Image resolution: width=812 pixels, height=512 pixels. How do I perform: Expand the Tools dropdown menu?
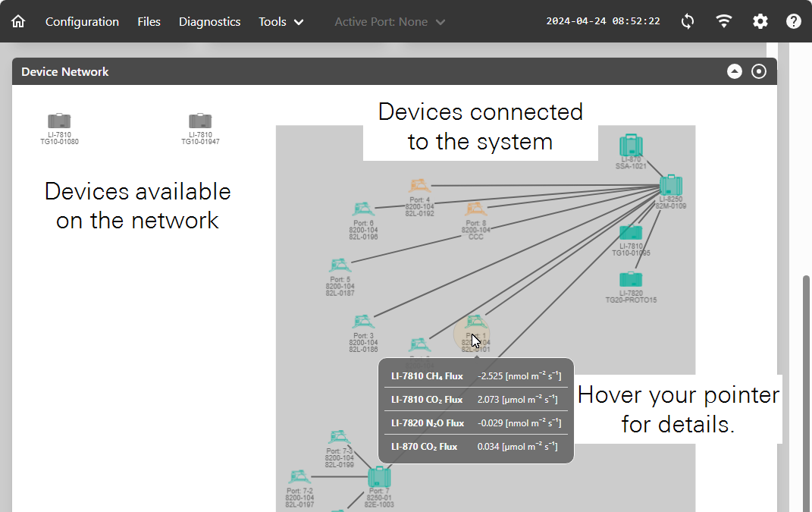pos(281,22)
